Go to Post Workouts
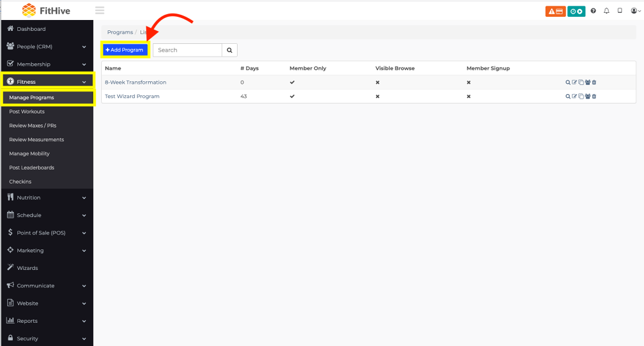644x346 pixels. pos(47,111)
